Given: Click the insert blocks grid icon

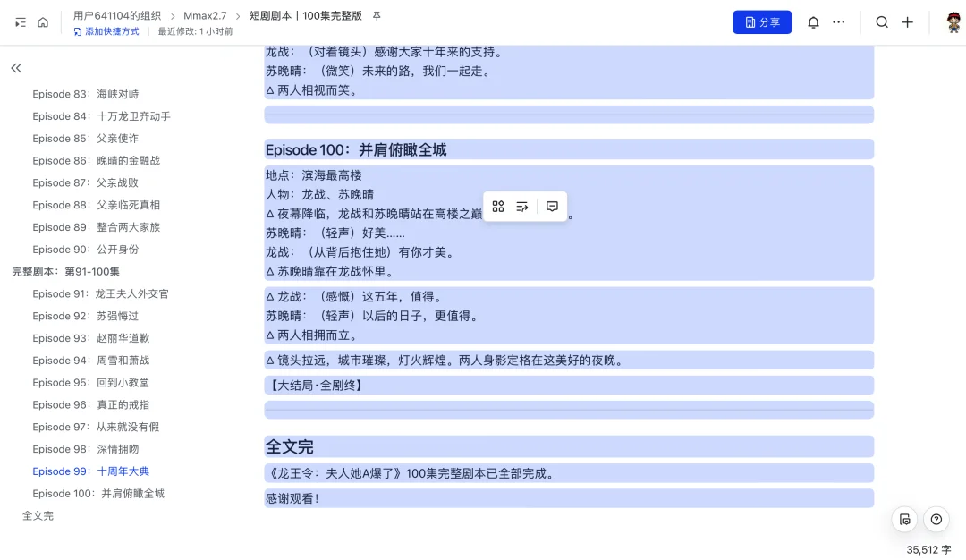Looking at the screenshot, I should [498, 206].
